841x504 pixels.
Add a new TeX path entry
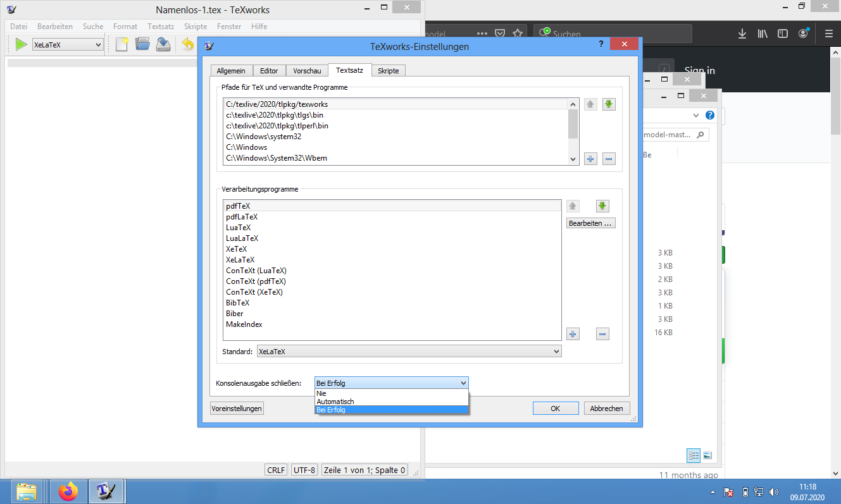[x=590, y=159]
